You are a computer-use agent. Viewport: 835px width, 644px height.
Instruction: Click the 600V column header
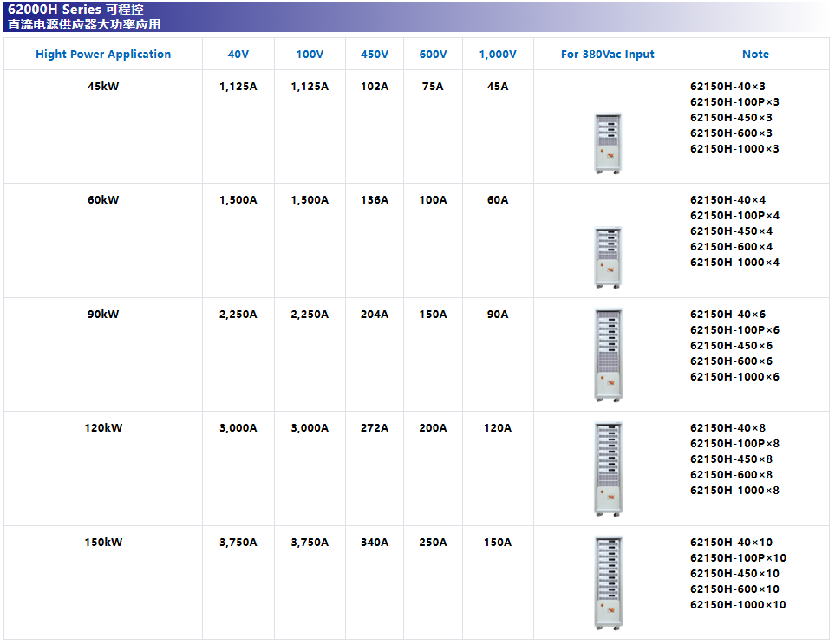(433, 55)
